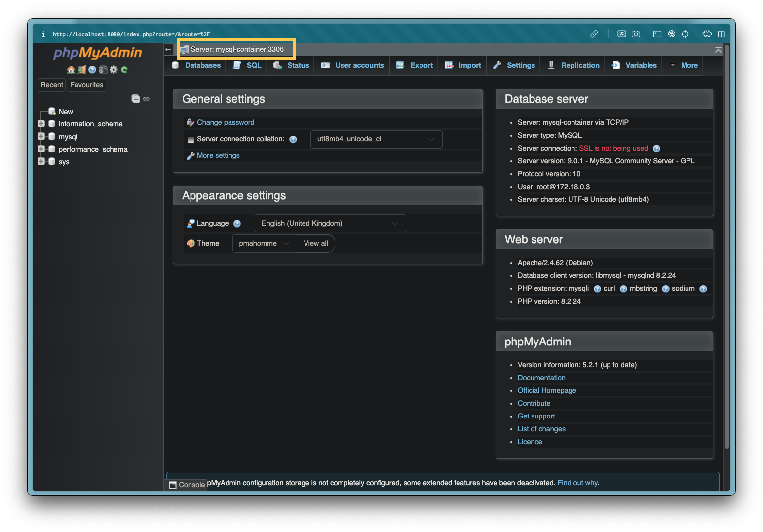
Task: Expand the performance_schema database node
Action: (x=41, y=149)
